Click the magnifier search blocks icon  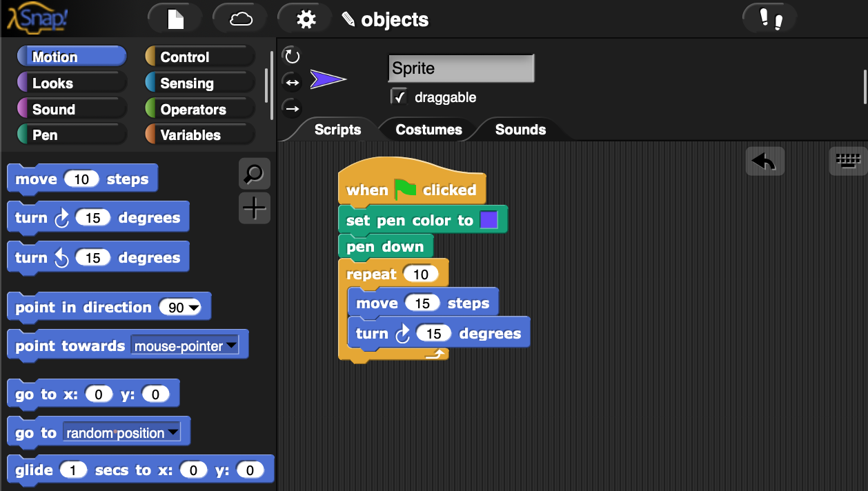pyautogui.click(x=254, y=174)
